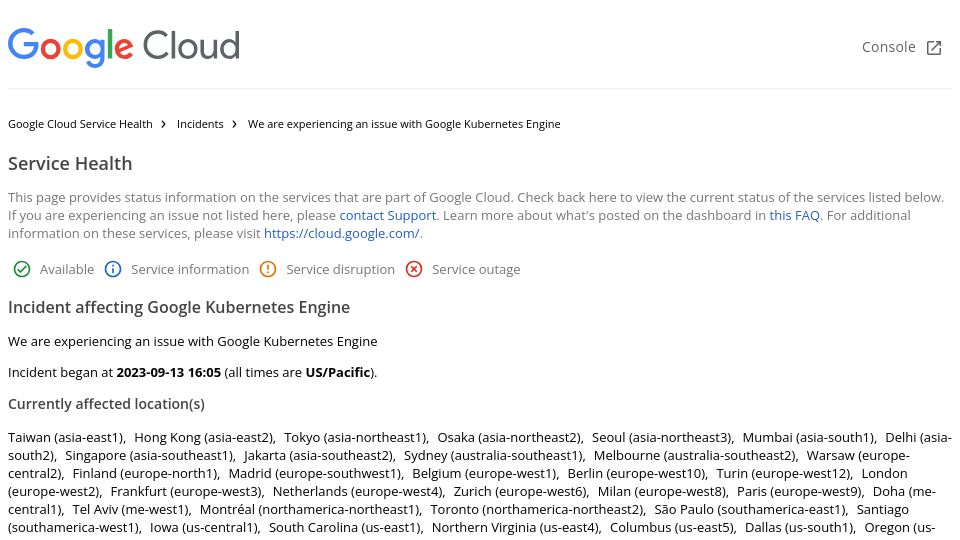Click Turin (europe-west12) location
Screen dimensions: 960x540
[x=784, y=473]
